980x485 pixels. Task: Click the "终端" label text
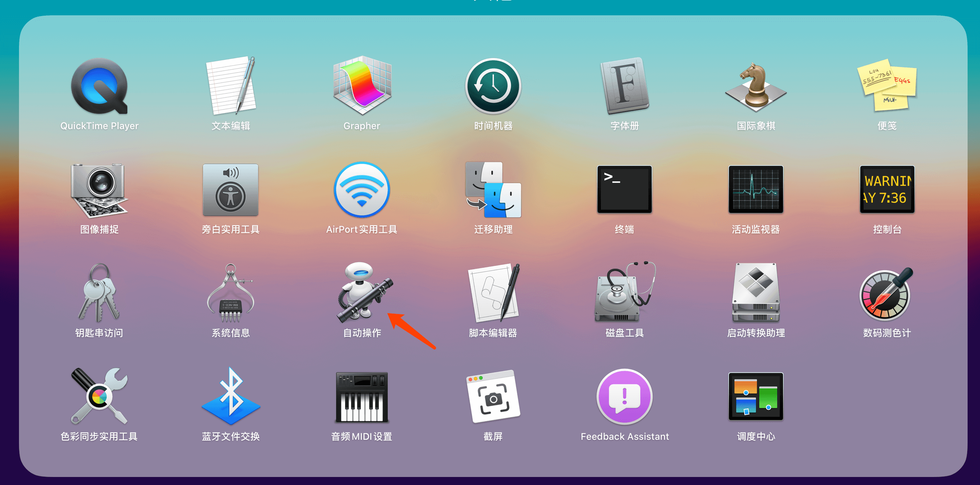pyautogui.click(x=624, y=229)
